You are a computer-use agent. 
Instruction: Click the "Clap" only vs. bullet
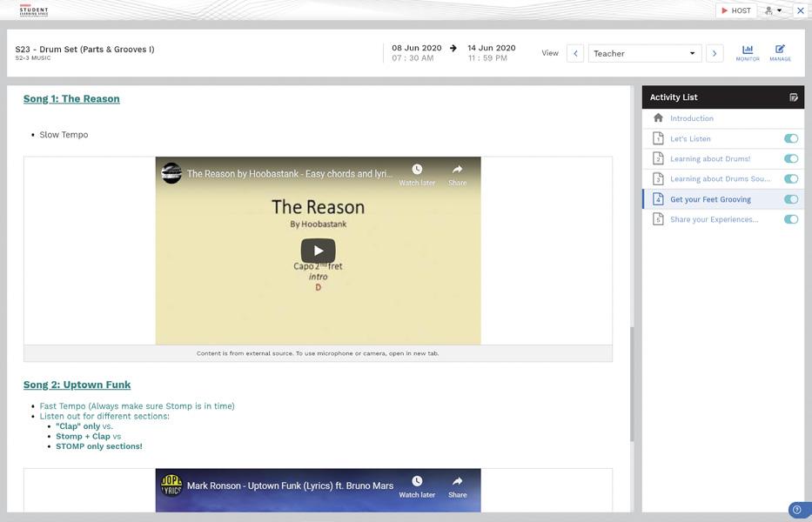tap(84, 426)
